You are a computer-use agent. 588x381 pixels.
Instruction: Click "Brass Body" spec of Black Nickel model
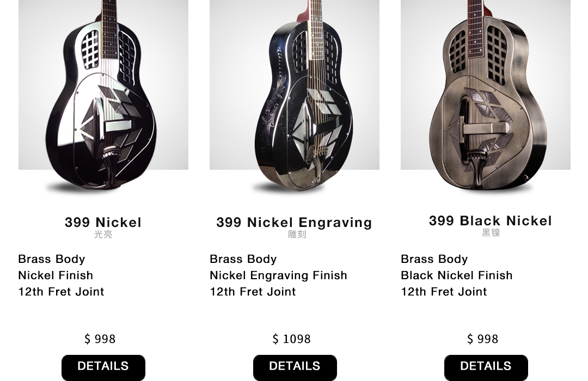click(434, 259)
